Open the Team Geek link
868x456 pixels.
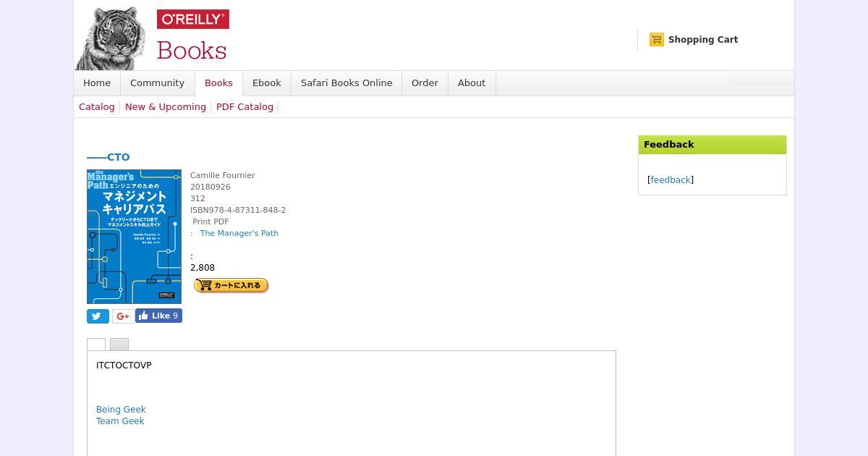[x=120, y=421]
